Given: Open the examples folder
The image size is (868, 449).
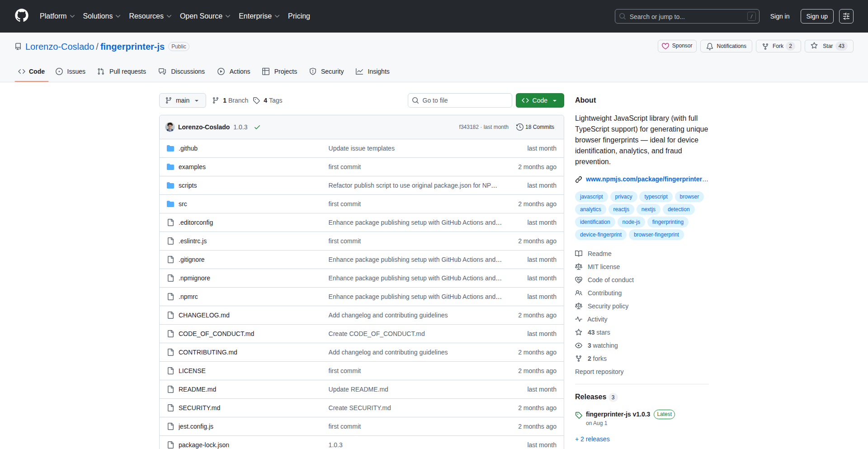Looking at the screenshot, I should (x=192, y=167).
